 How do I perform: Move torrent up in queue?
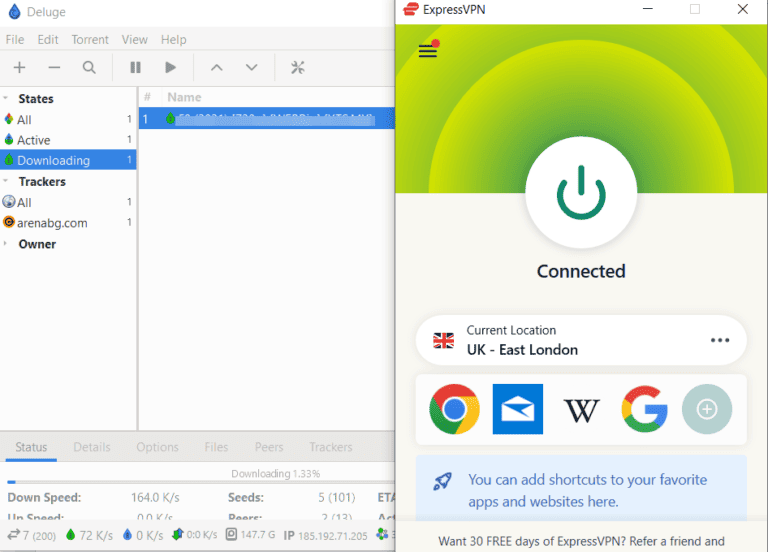click(x=215, y=67)
